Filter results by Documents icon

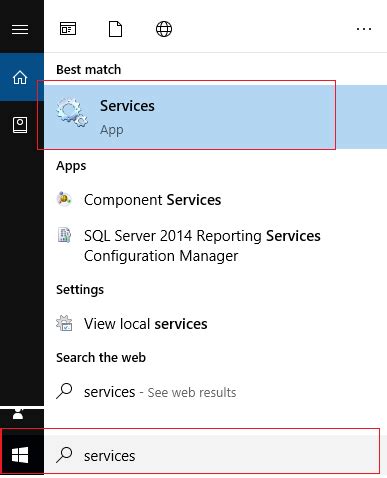point(115,29)
